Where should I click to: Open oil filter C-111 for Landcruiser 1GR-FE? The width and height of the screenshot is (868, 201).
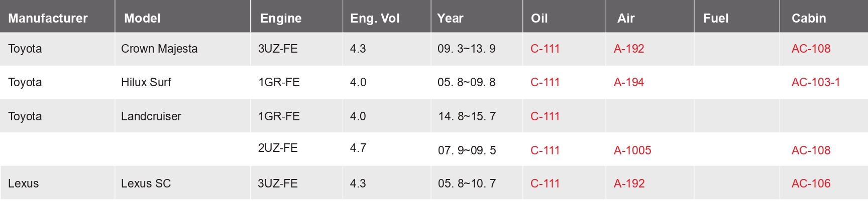click(x=545, y=116)
